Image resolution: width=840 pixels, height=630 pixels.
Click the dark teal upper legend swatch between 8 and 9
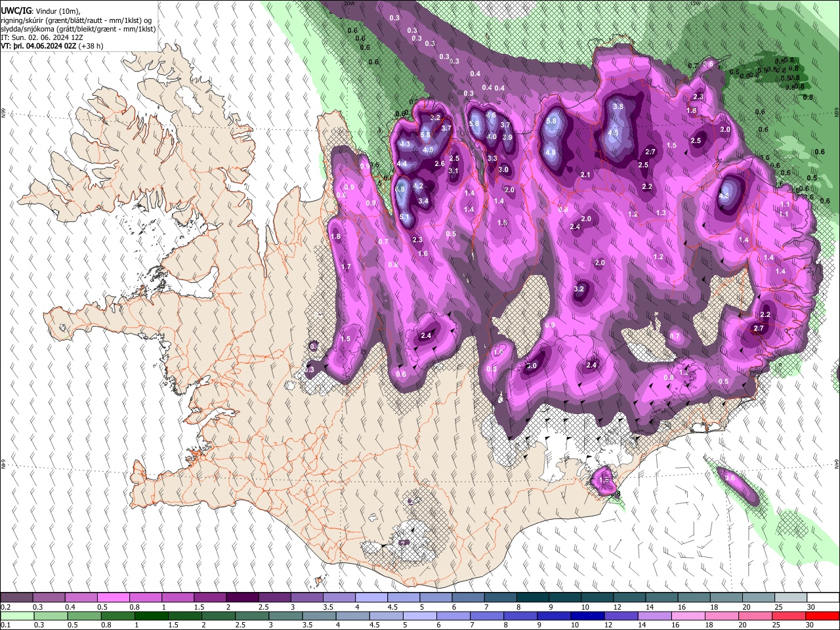(x=532, y=598)
